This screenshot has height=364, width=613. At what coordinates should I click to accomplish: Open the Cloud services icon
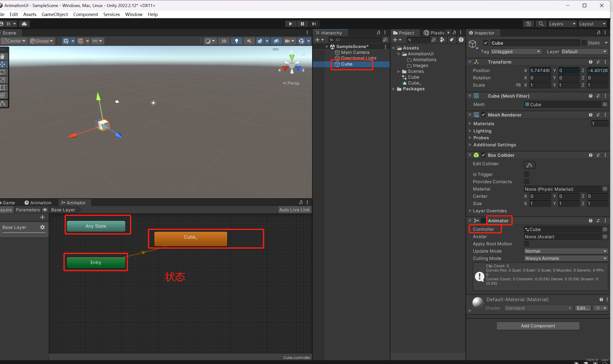point(24,24)
